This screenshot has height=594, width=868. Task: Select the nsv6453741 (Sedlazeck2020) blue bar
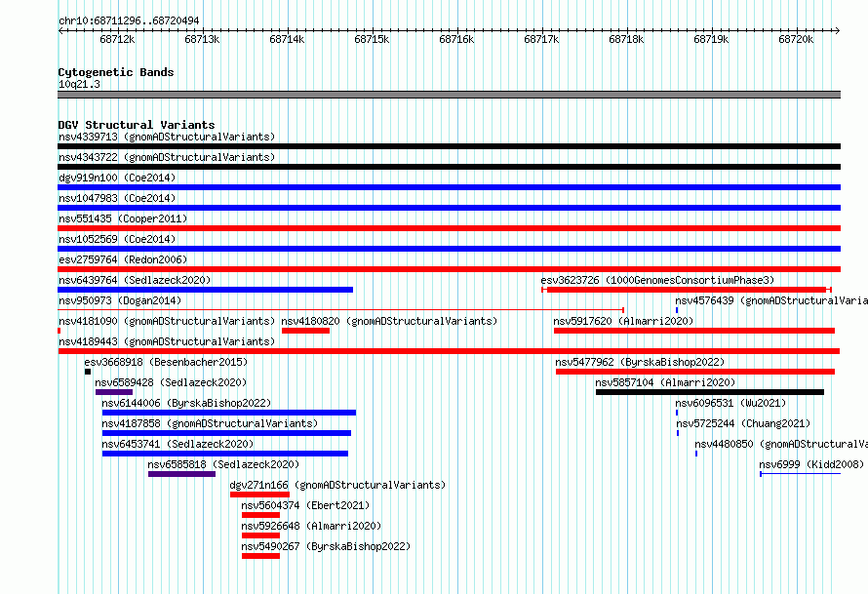click(225, 454)
